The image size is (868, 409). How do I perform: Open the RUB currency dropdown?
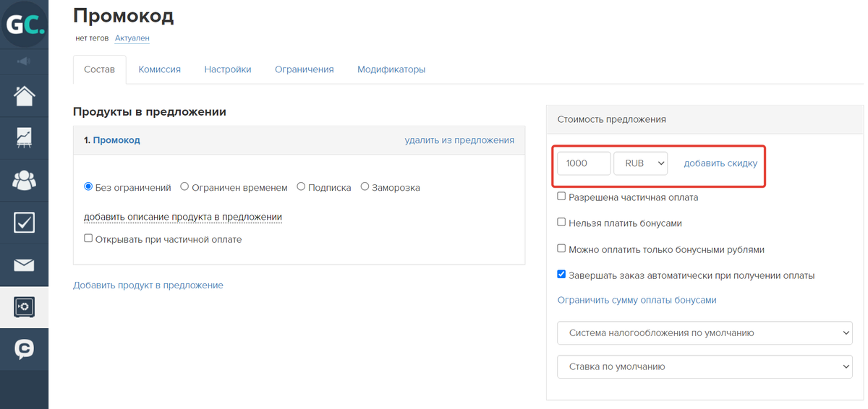pyautogui.click(x=640, y=163)
